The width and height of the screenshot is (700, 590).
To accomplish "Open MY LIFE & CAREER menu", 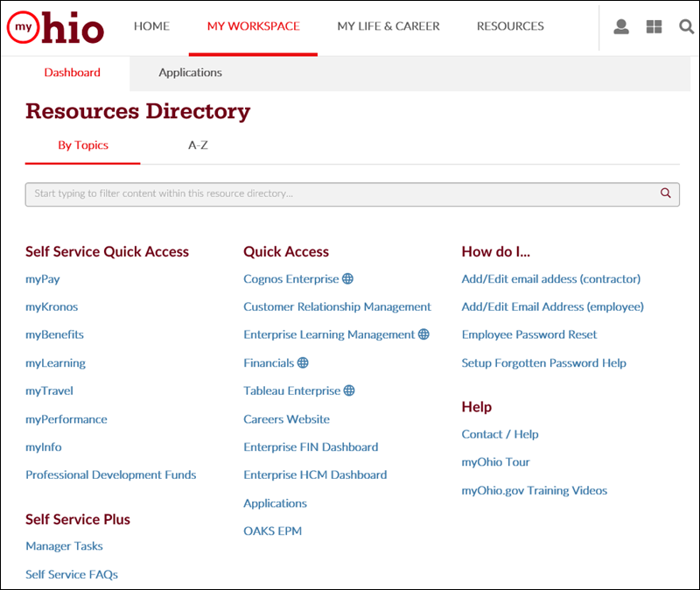I will coord(388,26).
